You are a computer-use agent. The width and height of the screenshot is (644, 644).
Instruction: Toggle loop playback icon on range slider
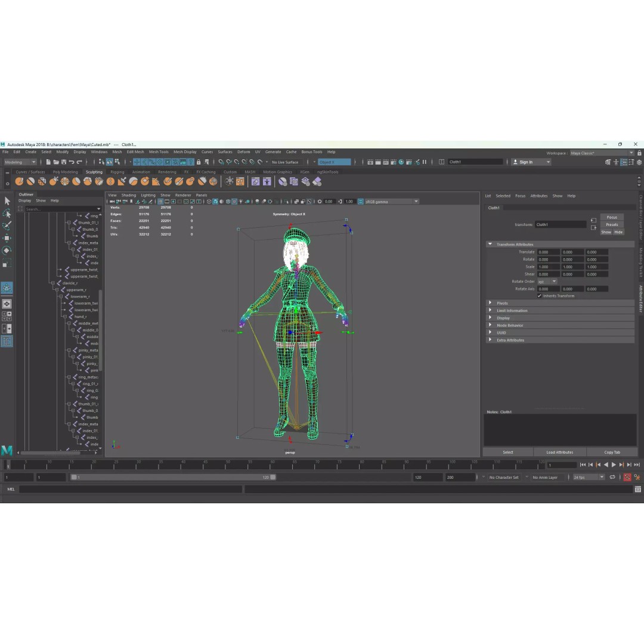[612, 477]
